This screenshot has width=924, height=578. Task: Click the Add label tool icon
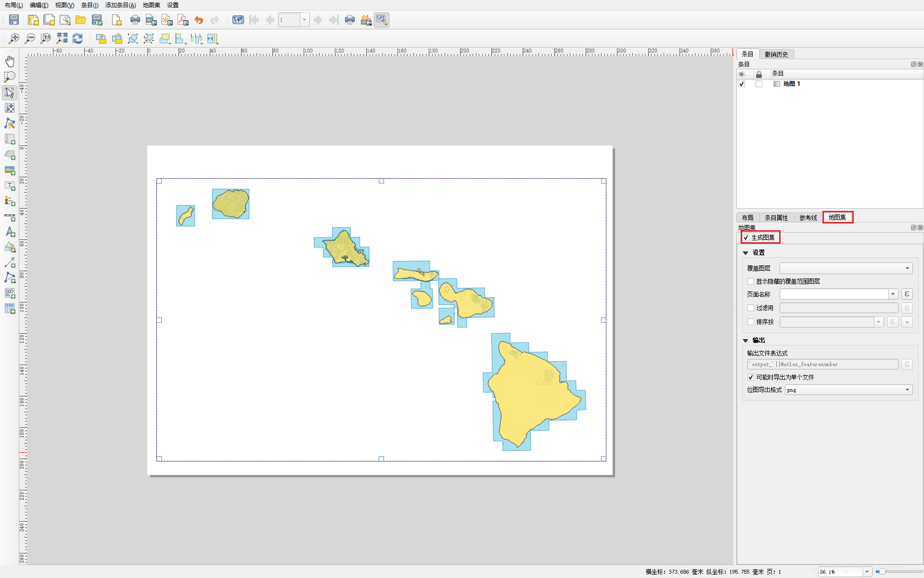coord(10,186)
